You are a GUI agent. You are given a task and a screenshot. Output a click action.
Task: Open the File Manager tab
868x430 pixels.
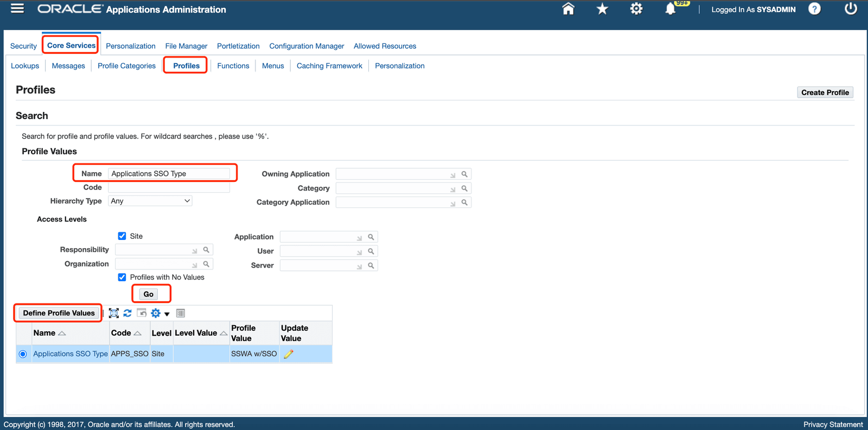pyautogui.click(x=186, y=46)
